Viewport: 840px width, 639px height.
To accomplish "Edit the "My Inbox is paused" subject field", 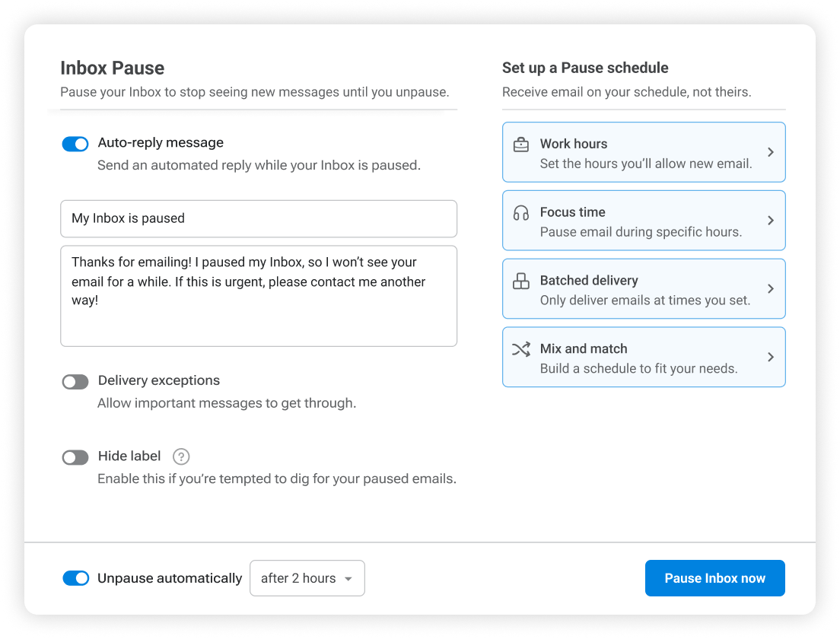I will tap(259, 218).
